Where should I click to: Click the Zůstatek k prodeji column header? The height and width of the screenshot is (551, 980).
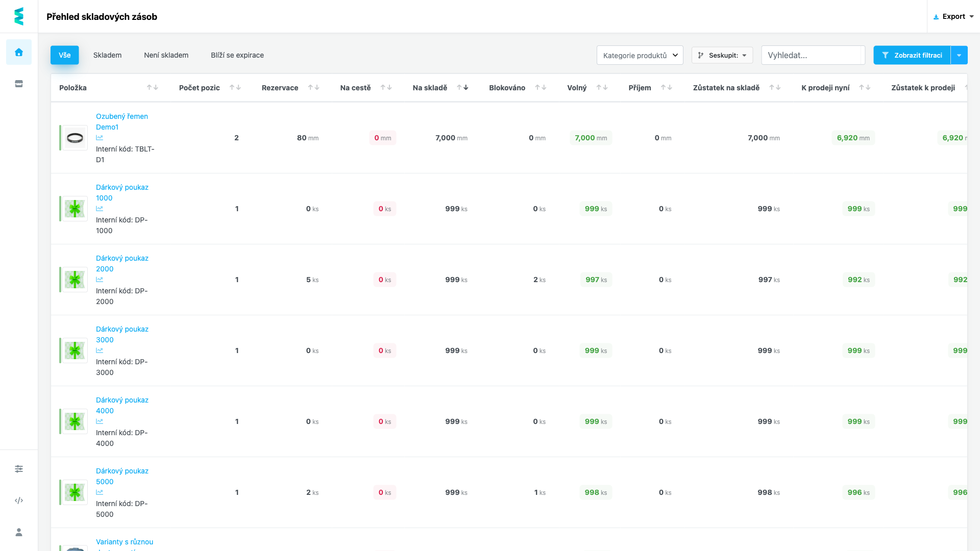click(x=923, y=88)
